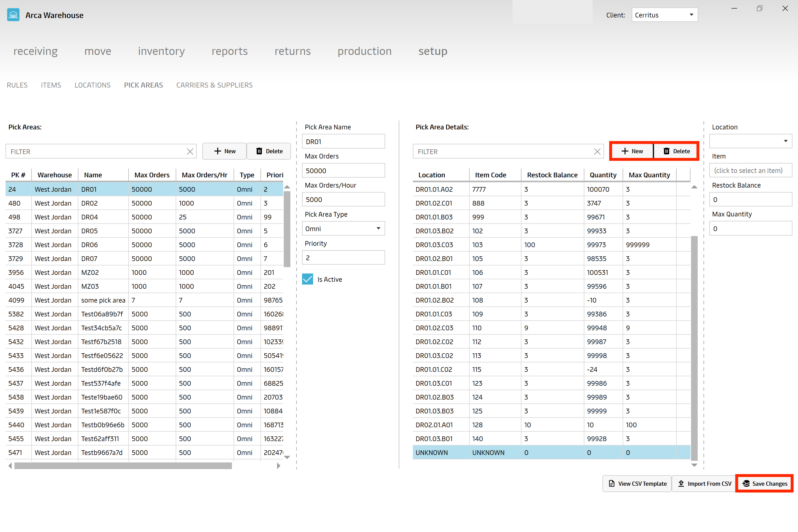Click the Arca Warehouse app logo icon
Viewport: 798px width, 532px height.
click(13, 15)
